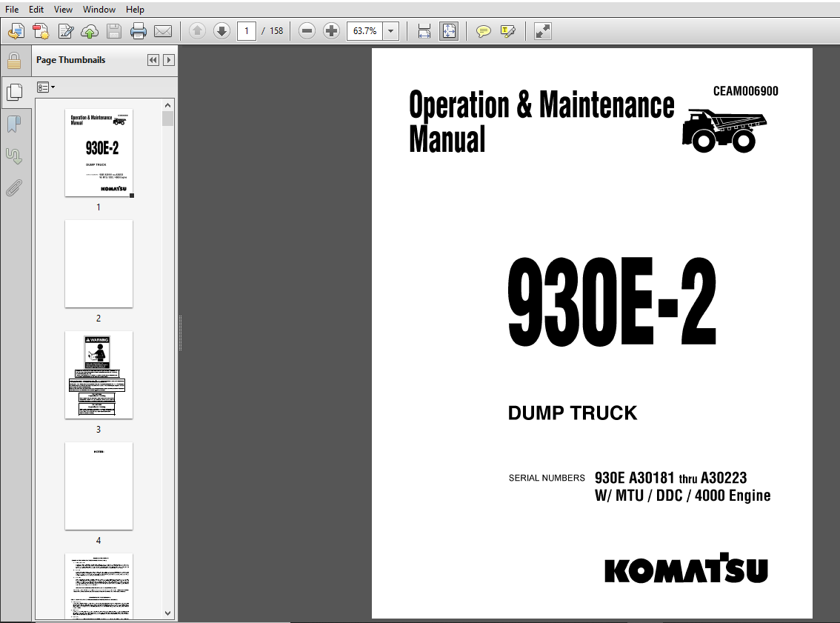Click the zoom percentage field 63.7%

365,31
